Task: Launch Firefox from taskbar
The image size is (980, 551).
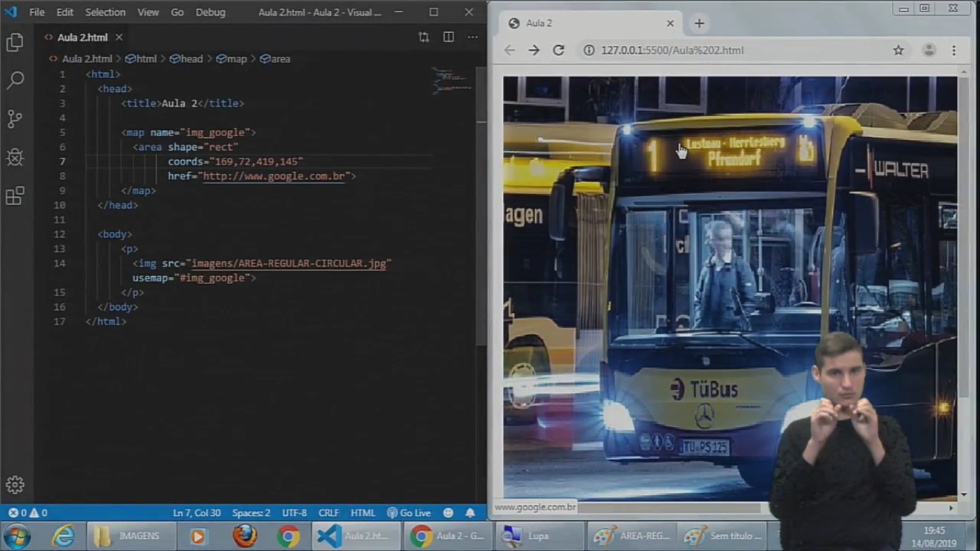Action: (245, 536)
